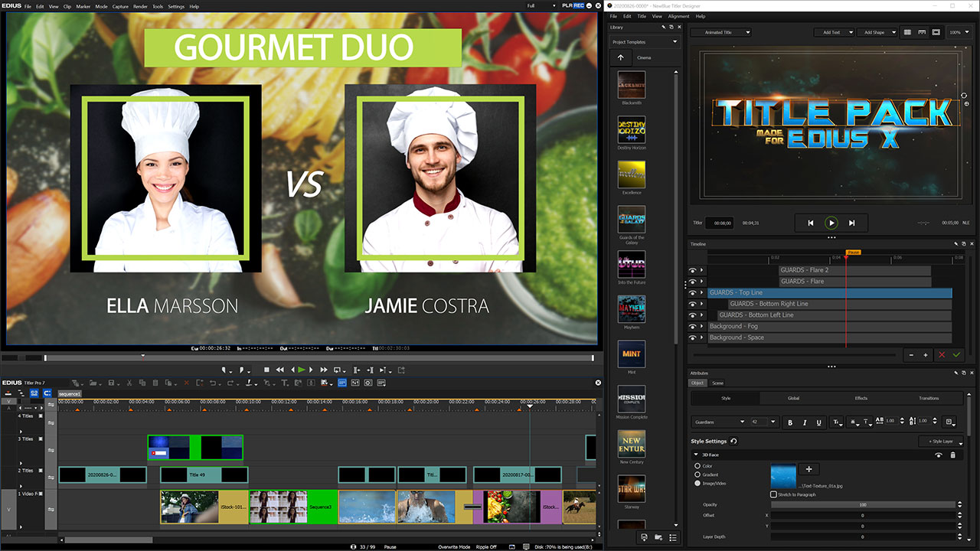Image resolution: width=980 pixels, height=551 pixels.
Task: Open the Alignment menu in Titler Designer
Action: [x=678, y=16]
